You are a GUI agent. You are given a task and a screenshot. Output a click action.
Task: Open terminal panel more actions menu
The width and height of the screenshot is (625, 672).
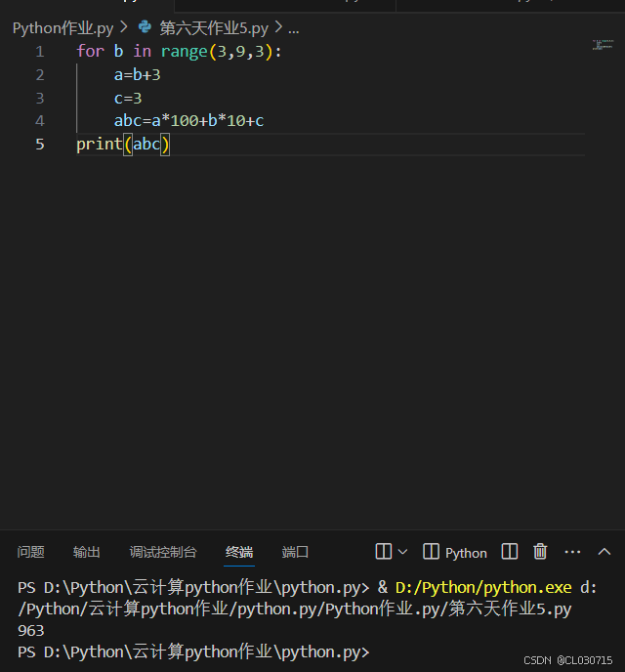point(572,552)
